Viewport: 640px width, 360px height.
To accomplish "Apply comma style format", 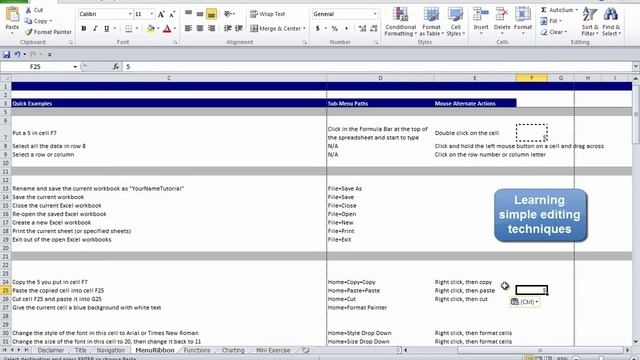I will 347,29.
